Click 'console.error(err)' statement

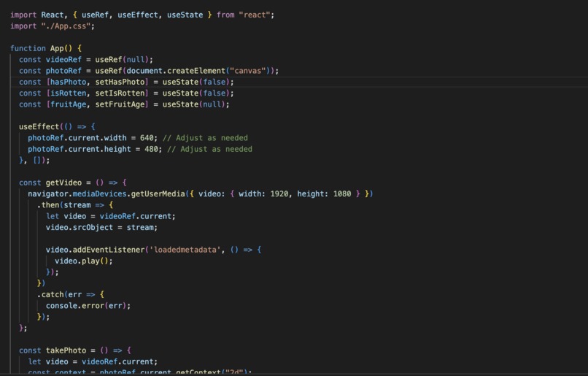[x=88, y=306]
